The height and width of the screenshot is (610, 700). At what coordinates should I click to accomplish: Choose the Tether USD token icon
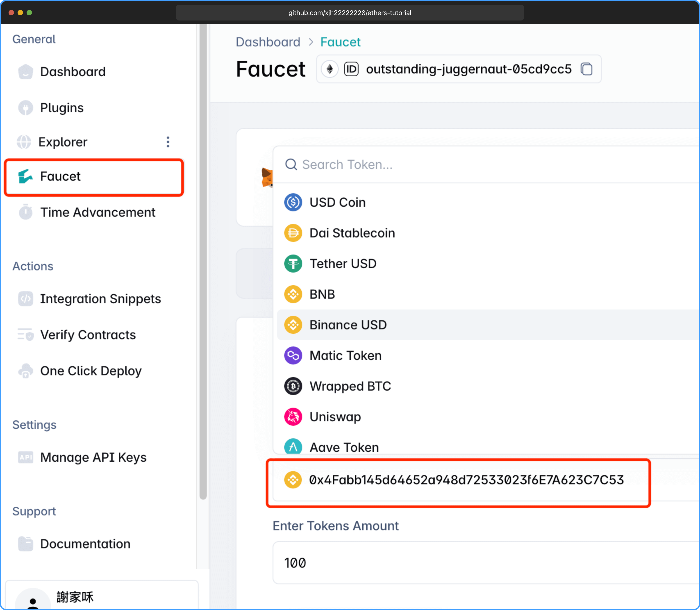pos(293,264)
